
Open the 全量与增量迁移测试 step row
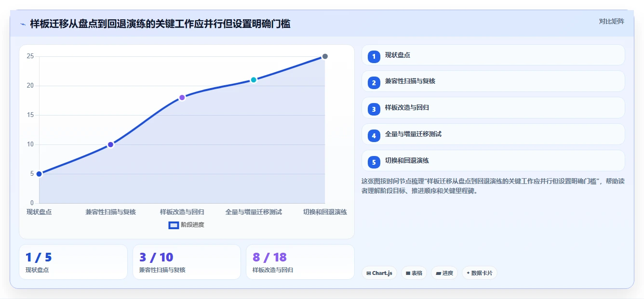(x=493, y=134)
